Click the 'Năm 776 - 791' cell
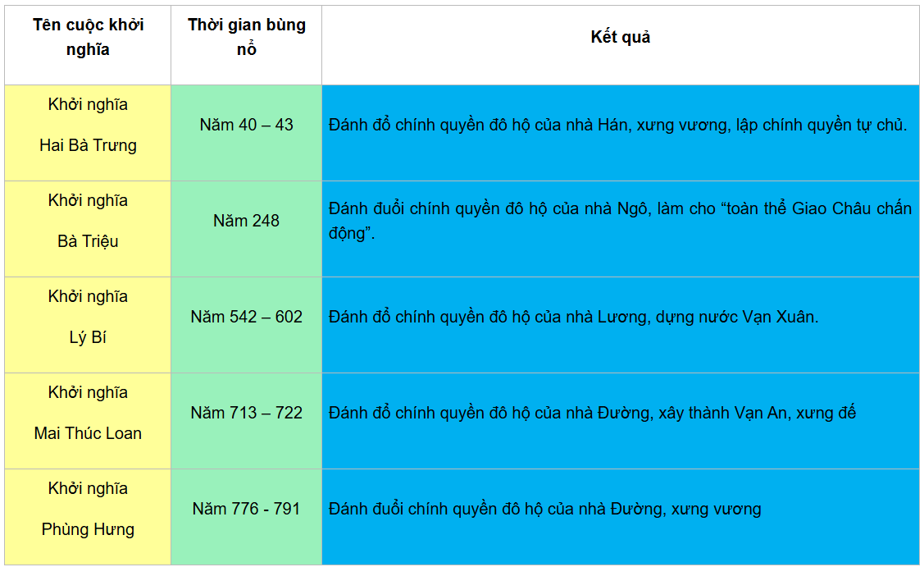924x567 pixels. (x=246, y=510)
